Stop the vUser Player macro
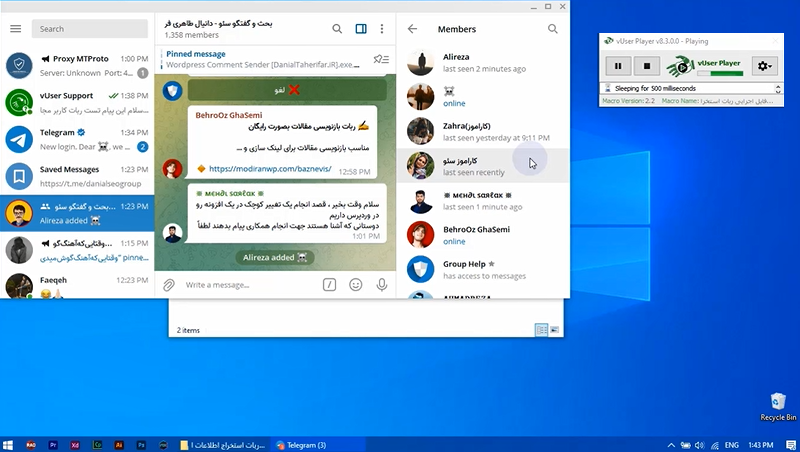This screenshot has height=452, width=800. point(647,66)
